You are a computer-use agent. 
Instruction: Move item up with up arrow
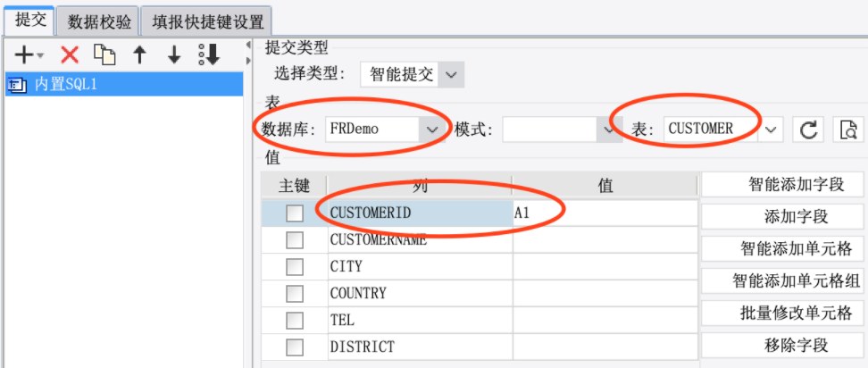click(140, 54)
